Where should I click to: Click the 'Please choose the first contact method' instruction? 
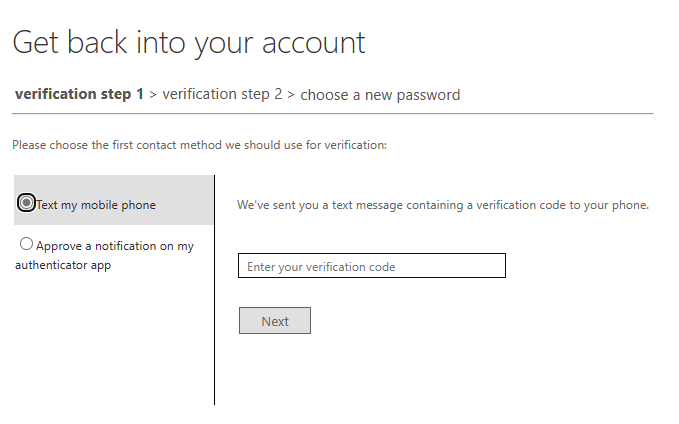click(x=199, y=145)
